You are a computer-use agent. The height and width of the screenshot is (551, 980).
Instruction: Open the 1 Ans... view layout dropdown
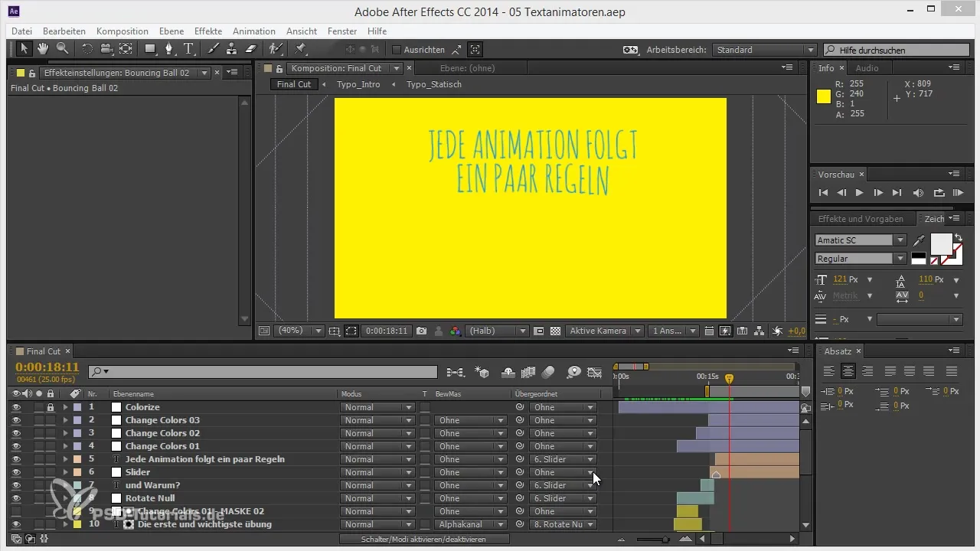pos(674,331)
